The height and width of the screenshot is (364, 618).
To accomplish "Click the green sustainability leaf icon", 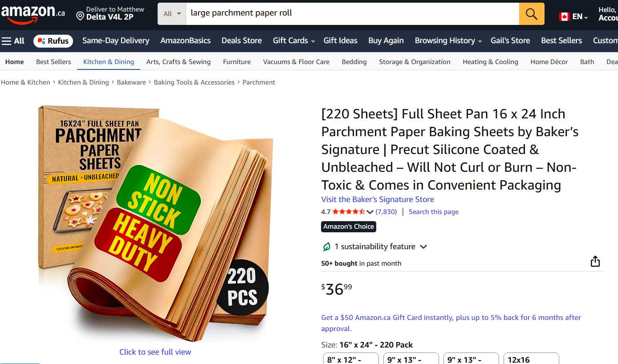I will click(x=326, y=247).
